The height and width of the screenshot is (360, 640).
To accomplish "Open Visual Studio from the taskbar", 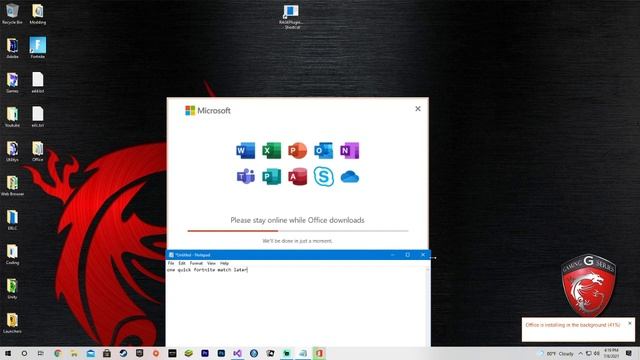I will tap(237, 353).
